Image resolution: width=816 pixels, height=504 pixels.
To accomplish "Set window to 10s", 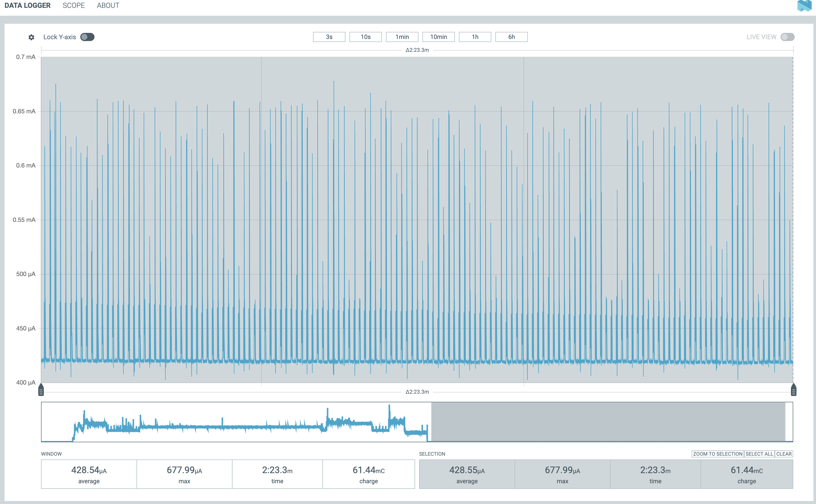I will pyautogui.click(x=365, y=37).
